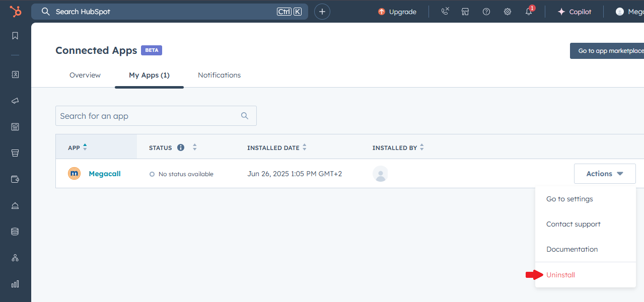Viewport: 644px width, 302px height.
Task: Click the Installed By user avatar
Action: tap(380, 174)
